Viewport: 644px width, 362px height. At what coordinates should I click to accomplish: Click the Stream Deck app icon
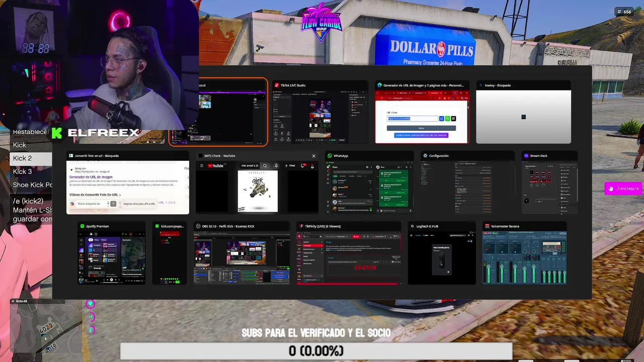click(526, 156)
